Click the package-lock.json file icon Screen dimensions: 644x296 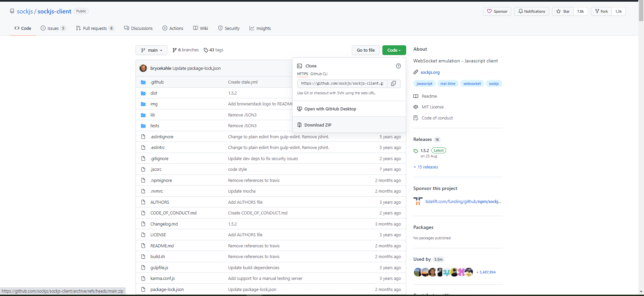tap(143, 289)
